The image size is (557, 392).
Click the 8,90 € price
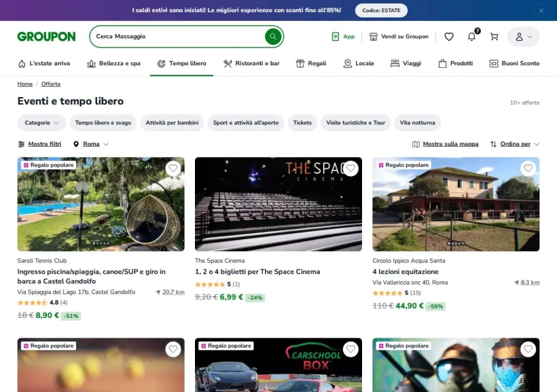[48, 316]
